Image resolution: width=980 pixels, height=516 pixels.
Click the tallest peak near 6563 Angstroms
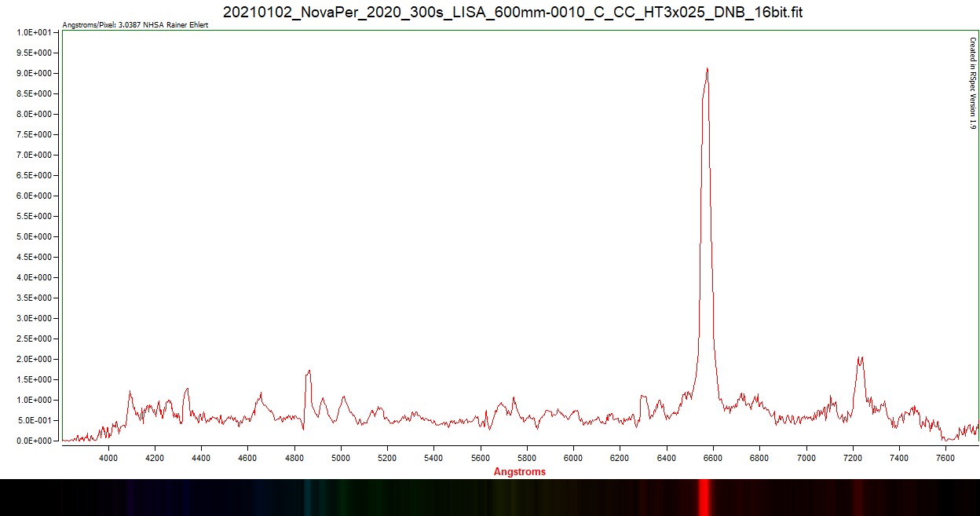pyautogui.click(x=707, y=70)
